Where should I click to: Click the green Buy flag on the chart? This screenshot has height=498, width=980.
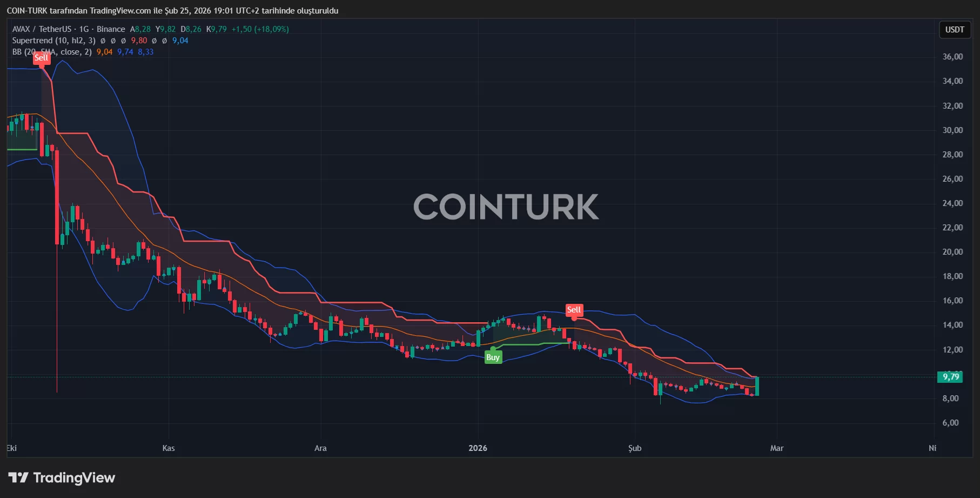click(x=492, y=356)
